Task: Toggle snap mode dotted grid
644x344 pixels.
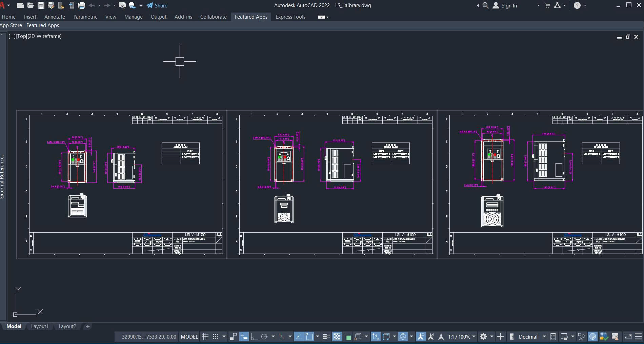Action: pyautogui.click(x=215, y=337)
